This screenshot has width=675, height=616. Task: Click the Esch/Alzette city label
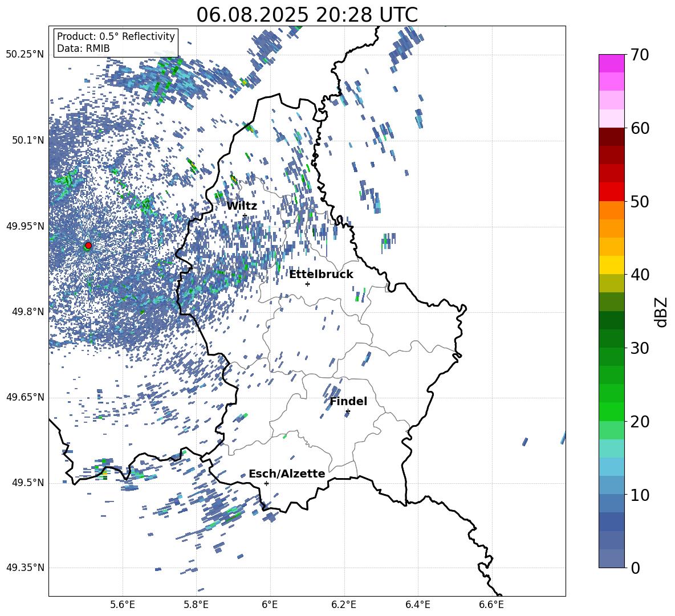tap(287, 474)
